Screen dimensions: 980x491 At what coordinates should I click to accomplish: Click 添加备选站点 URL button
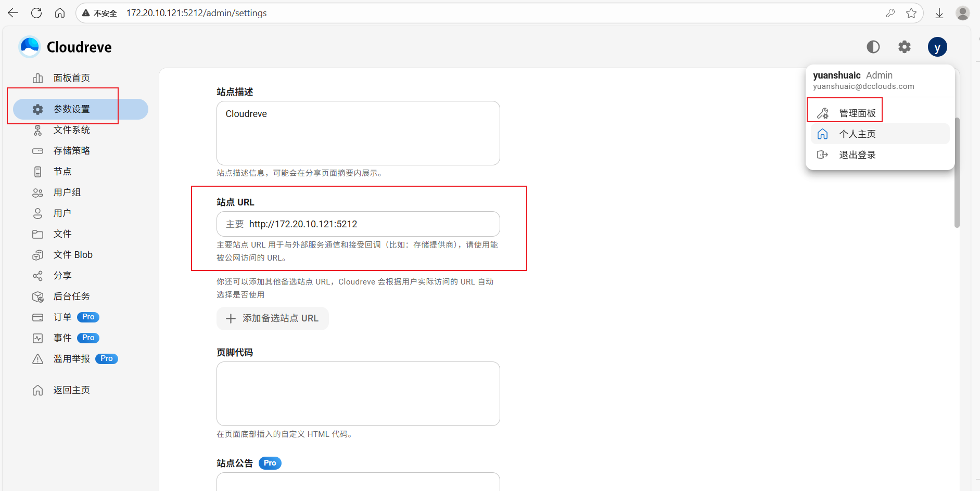[x=273, y=318]
